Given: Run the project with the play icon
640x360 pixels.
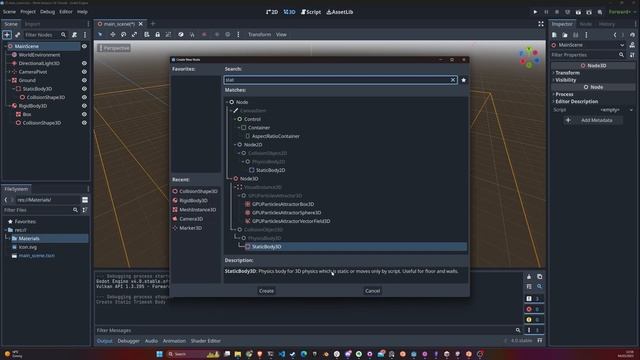Looking at the screenshot, I should [535, 12].
